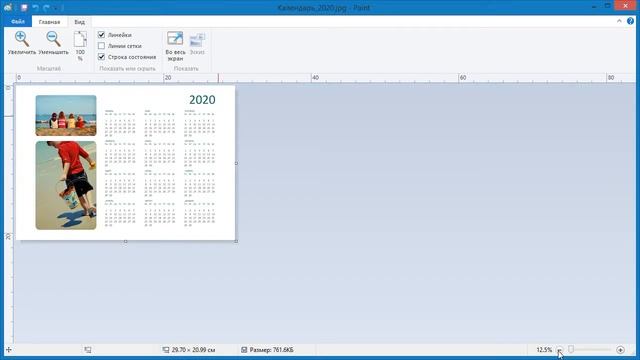The height and width of the screenshot is (360, 640).
Task: Close the Paint window
Action: tap(625, 6)
